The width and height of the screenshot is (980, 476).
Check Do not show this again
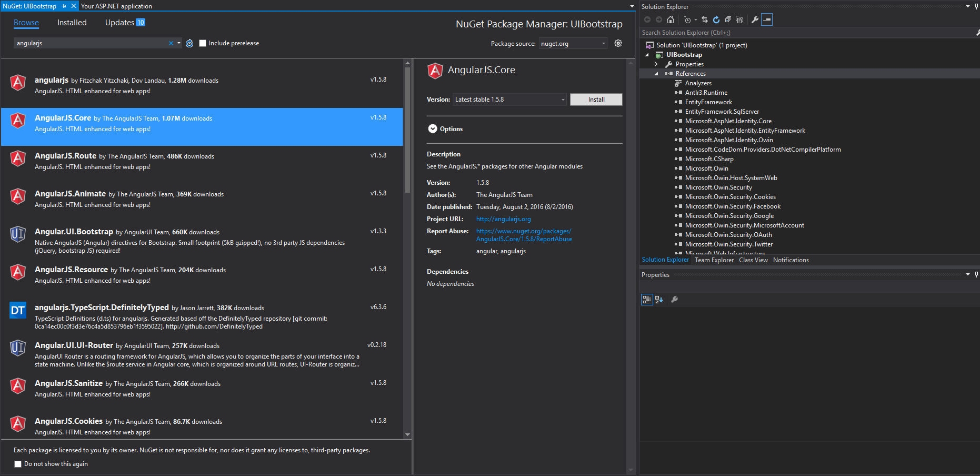pyautogui.click(x=18, y=464)
